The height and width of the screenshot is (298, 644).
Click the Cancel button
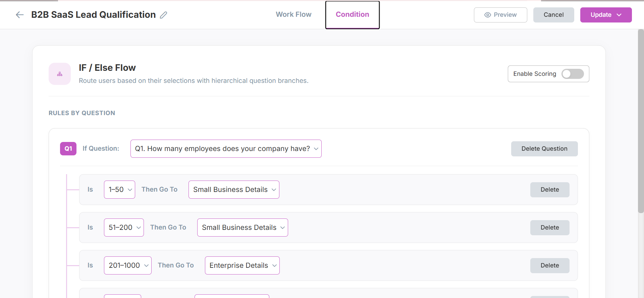pos(553,15)
